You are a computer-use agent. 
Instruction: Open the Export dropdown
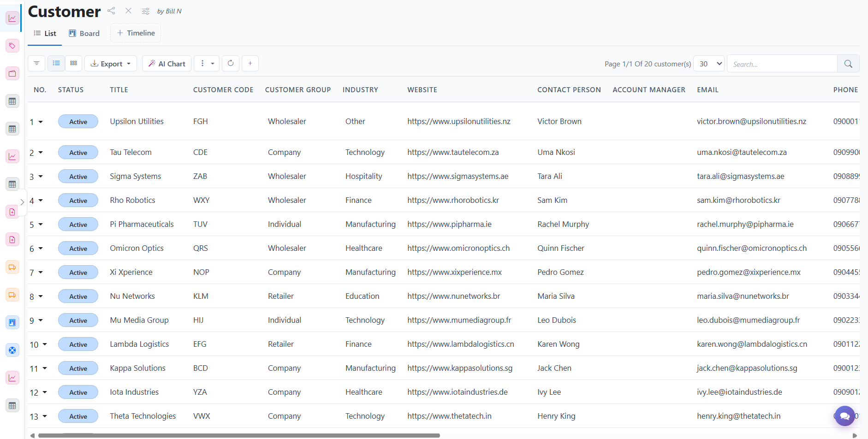click(111, 63)
